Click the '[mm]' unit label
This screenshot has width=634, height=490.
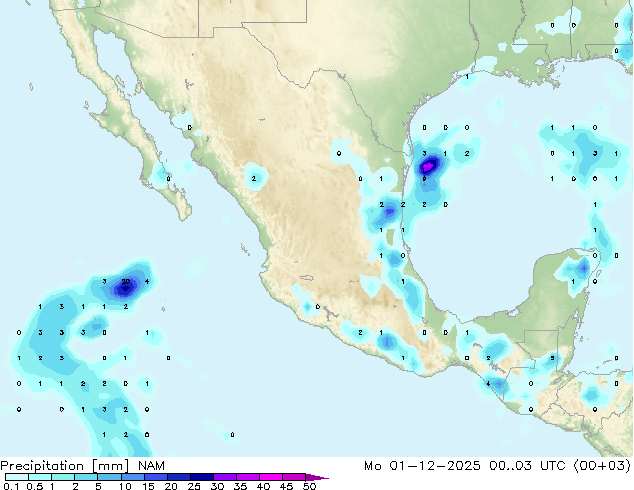(x=111, y=466)
